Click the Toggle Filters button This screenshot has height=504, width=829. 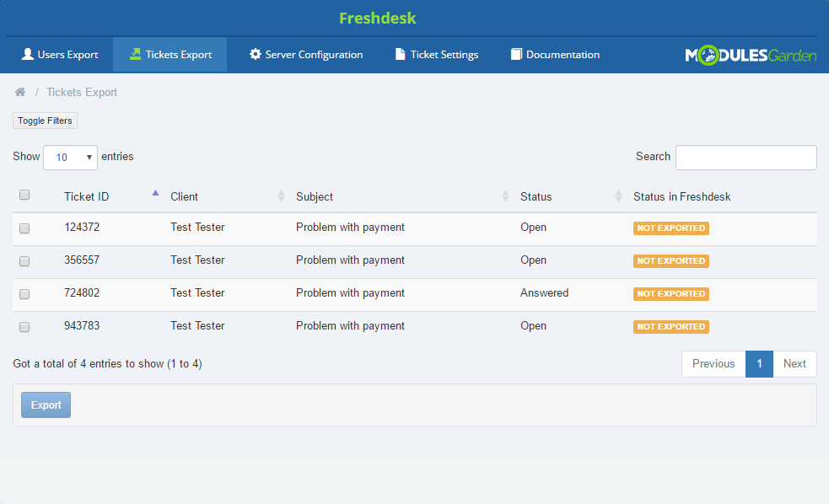(45, 121)
